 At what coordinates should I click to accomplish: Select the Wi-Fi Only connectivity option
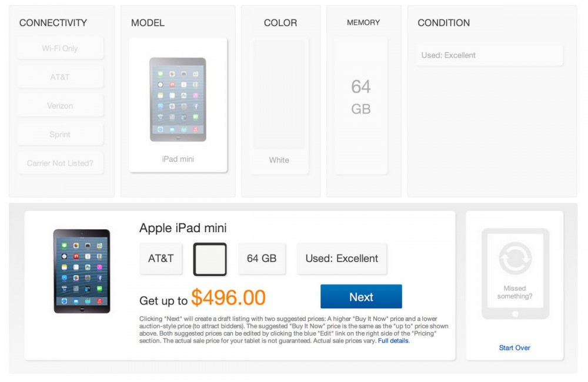[x=60, y=49]
